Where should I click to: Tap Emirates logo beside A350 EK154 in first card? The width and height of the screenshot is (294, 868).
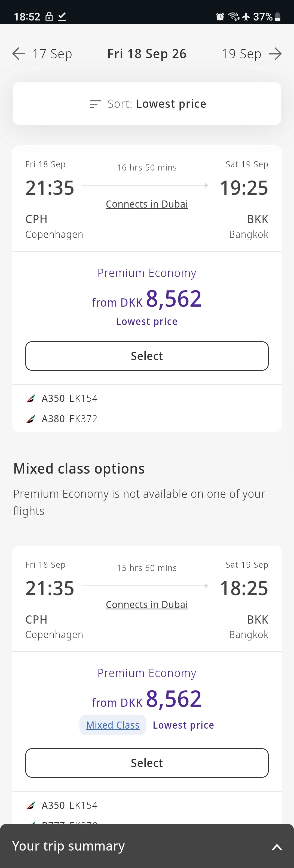(30, 398)
